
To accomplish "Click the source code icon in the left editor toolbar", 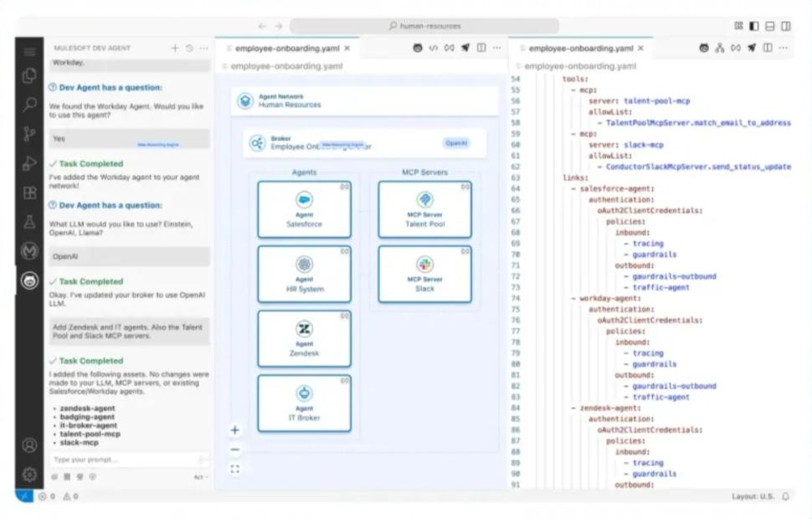I will point(434,49).
